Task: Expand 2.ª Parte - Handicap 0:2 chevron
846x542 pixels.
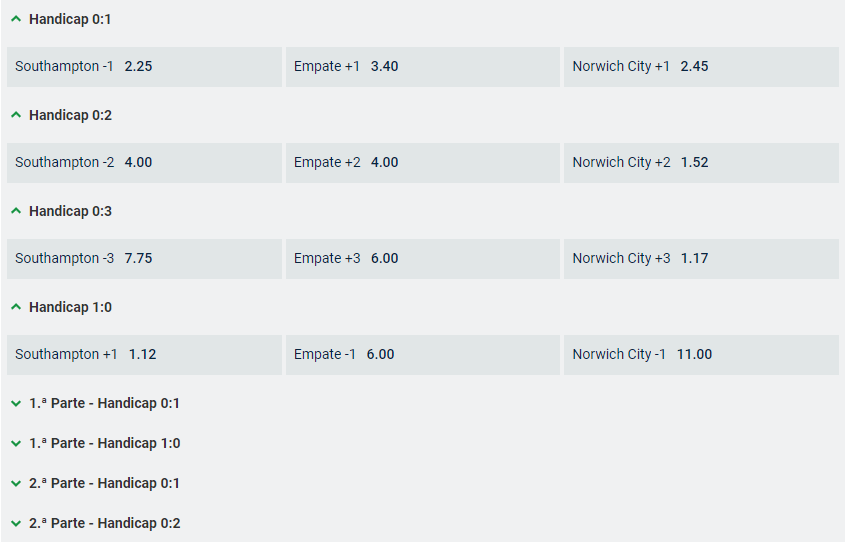Action: point(16,523)
